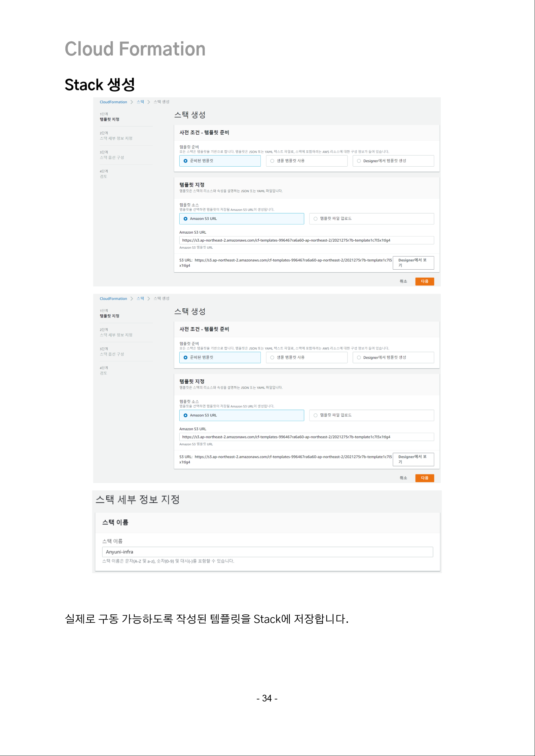Click 취소 button in lower screenshot

click(403, 478)
